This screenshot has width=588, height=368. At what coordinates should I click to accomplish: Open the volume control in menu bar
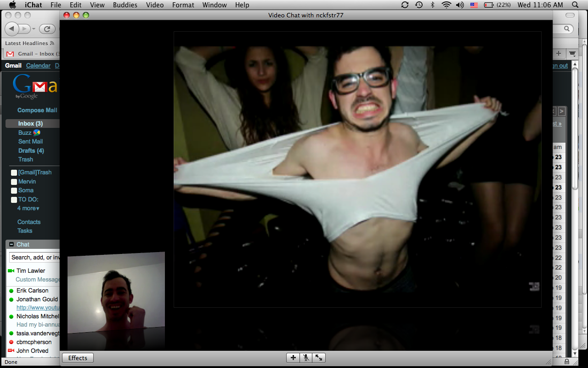click(460, 5)
